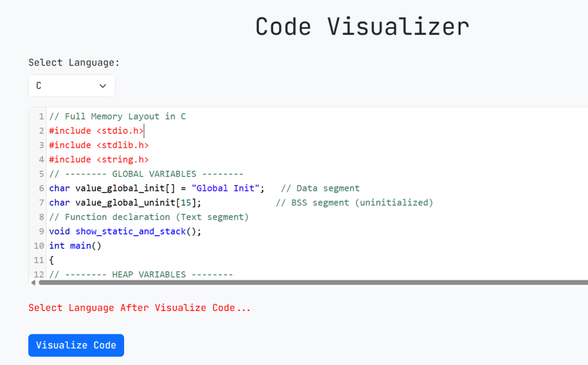The height and width of the screenshot is (365, 588).
Task: Click the Function declaration (Text segment) comment
Action: tap(148, 217)
